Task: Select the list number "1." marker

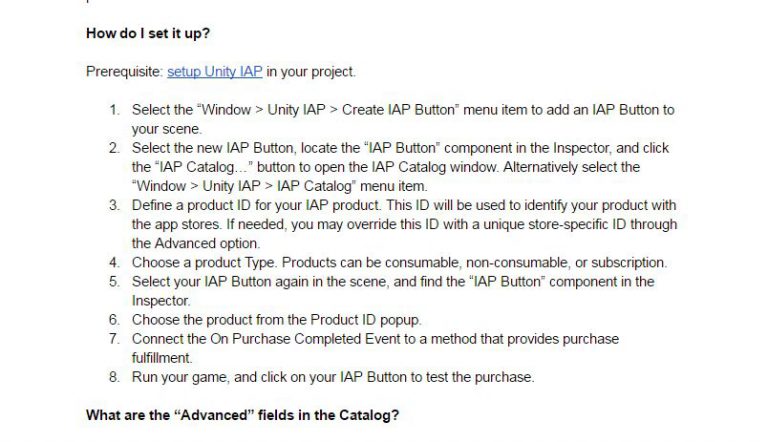Action: pos(115,110)
